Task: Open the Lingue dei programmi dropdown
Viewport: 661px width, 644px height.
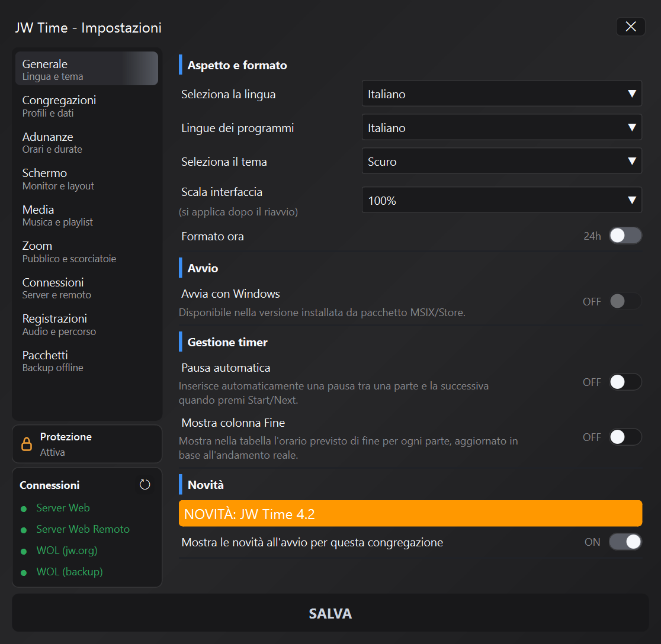Action: pos(502,127)
